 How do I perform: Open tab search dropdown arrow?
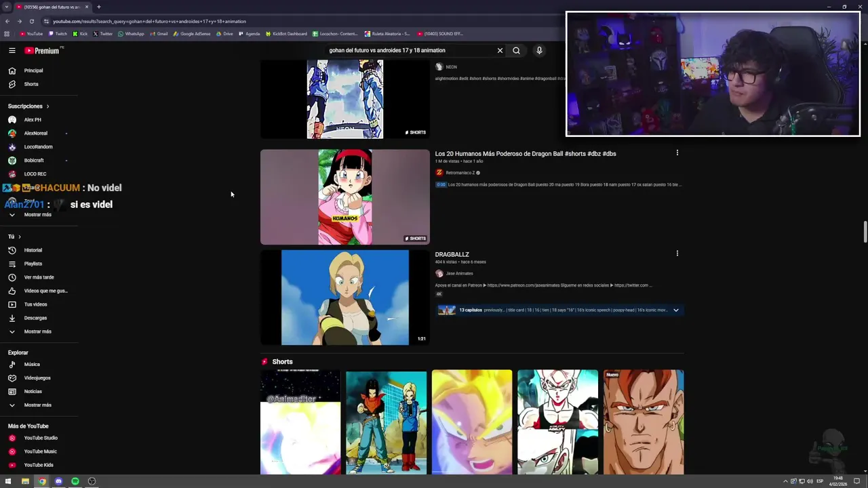pos(7,7)
